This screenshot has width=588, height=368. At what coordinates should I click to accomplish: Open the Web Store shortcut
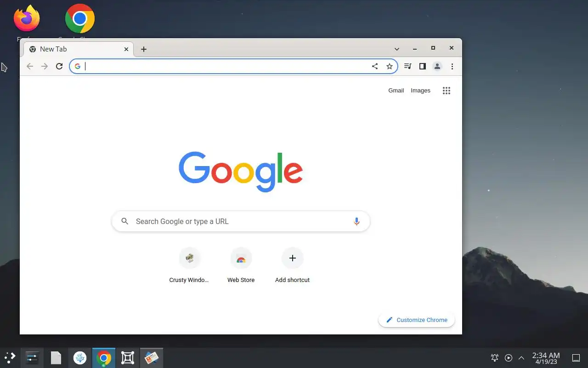click(x=241, y=265)
